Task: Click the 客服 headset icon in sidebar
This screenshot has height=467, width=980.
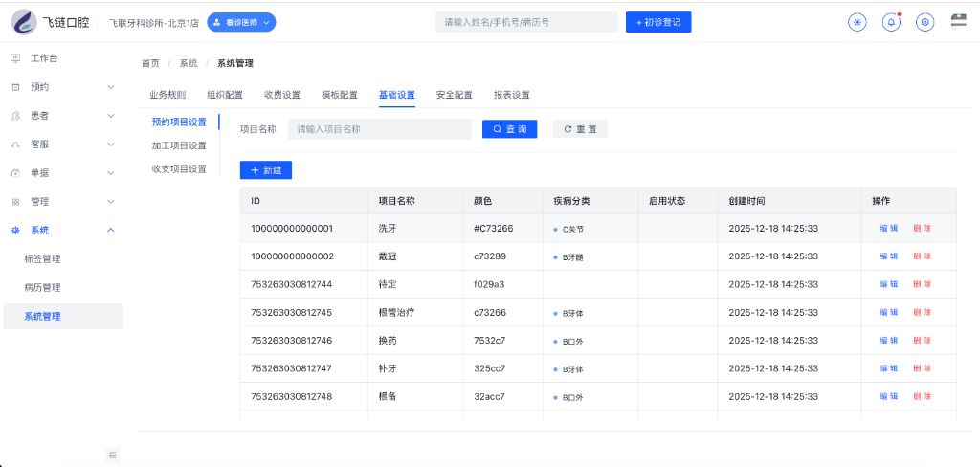Action: (16, 145)
